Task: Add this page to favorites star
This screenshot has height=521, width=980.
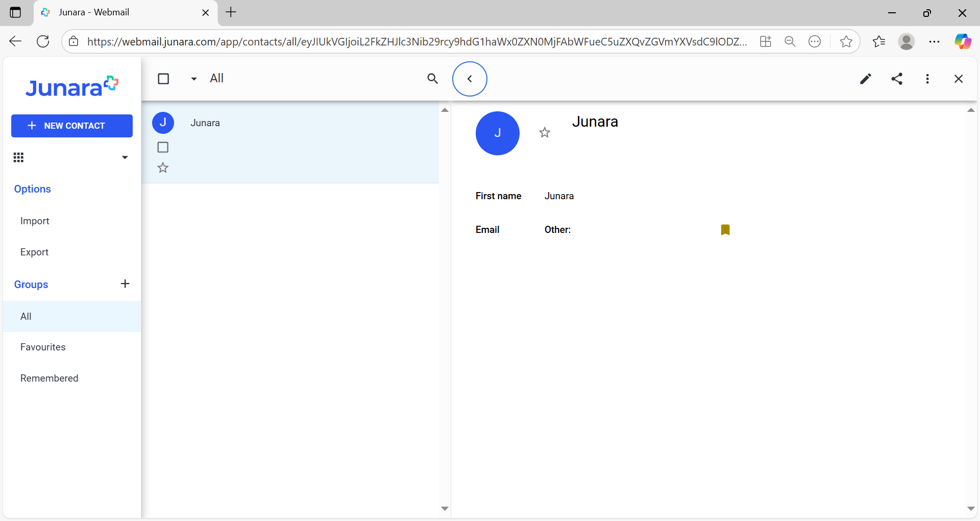Action: (846, 41)
